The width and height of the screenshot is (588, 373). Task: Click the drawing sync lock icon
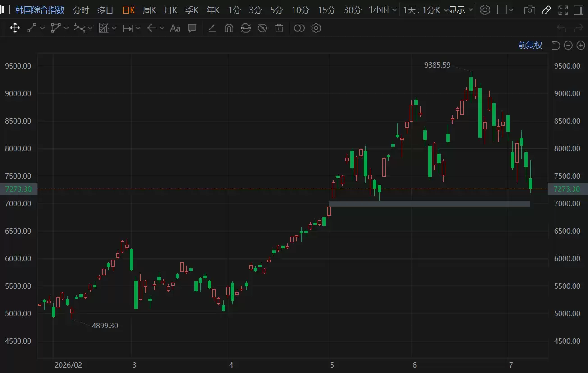click(x=246, y=28)
